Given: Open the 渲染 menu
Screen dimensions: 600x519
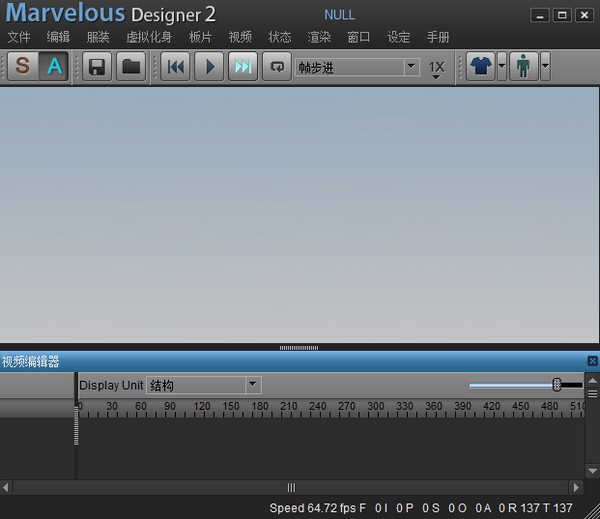Looking at the screenshot, I should 319,37.
